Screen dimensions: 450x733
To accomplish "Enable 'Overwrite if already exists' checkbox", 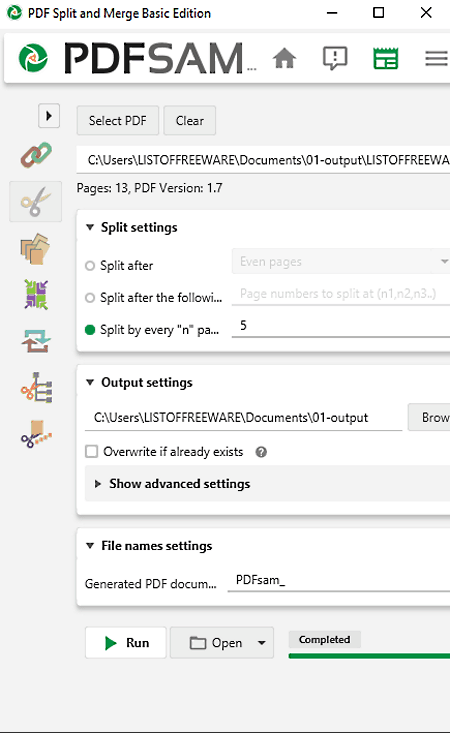I will click(x=92, y=452).
